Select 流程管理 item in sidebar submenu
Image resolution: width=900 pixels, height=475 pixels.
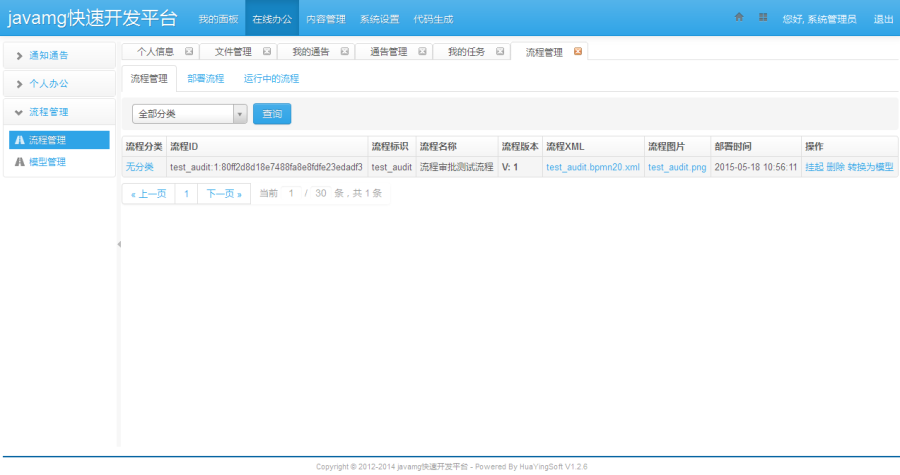coord(59,140)
